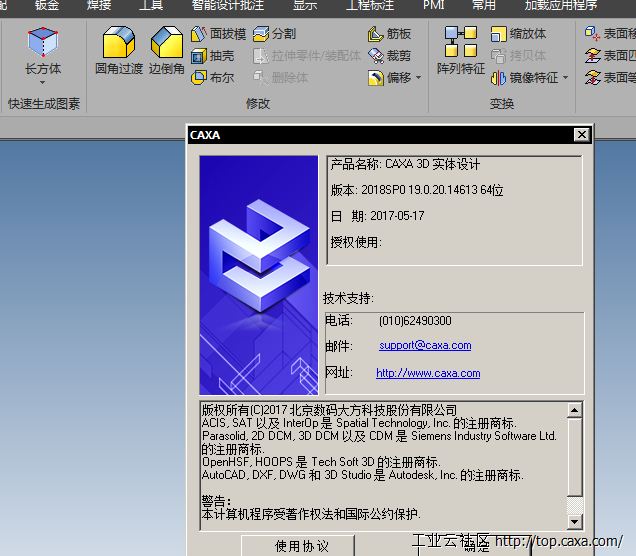This screenshot has width=636, height=556.
Task: Open the 智能设计批注 ribbon tab
Action: pos(228,5)
